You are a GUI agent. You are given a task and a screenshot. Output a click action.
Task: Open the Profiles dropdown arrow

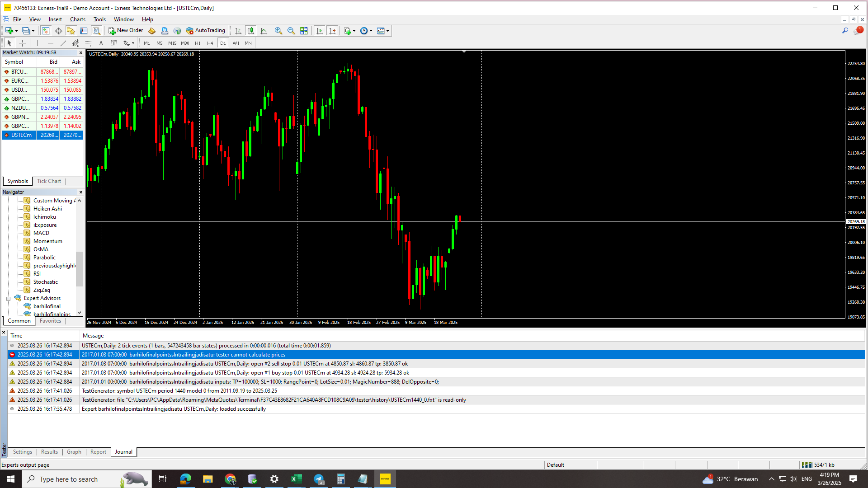point(33,31)
